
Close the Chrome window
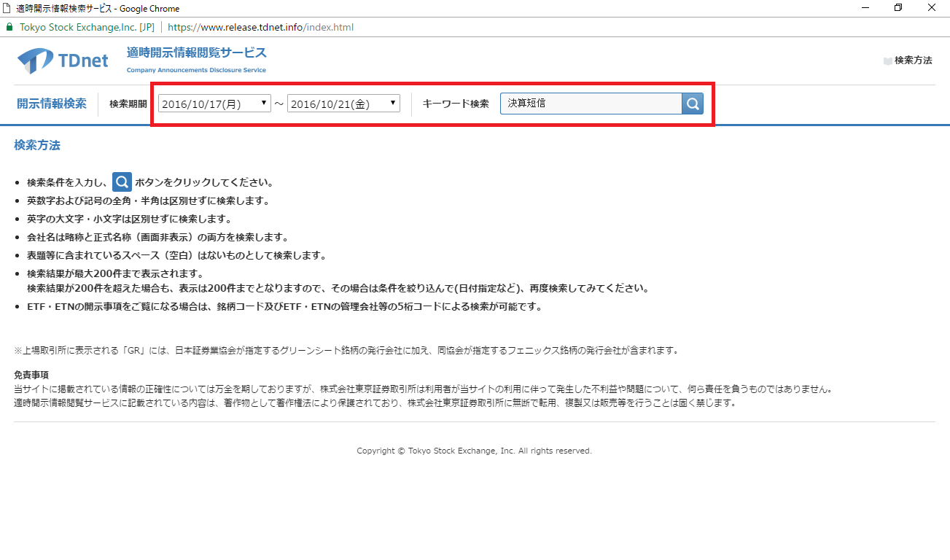point(932,8)
